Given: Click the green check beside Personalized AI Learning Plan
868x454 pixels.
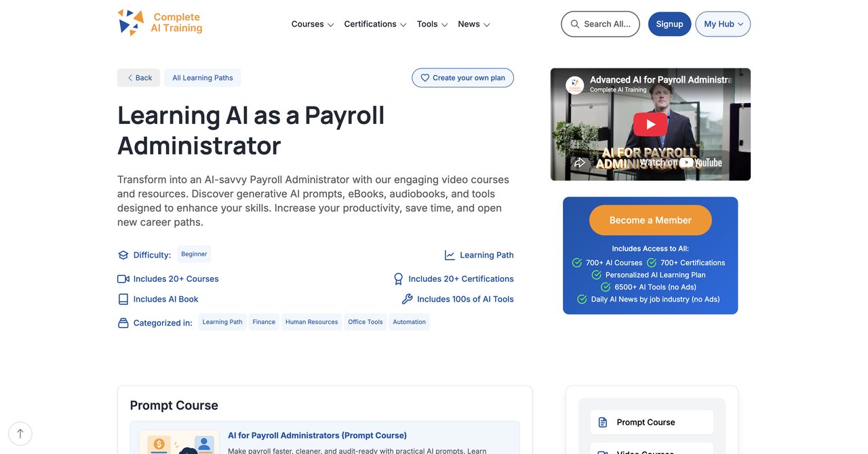Looking at the screenshot, I should [597, 275].
